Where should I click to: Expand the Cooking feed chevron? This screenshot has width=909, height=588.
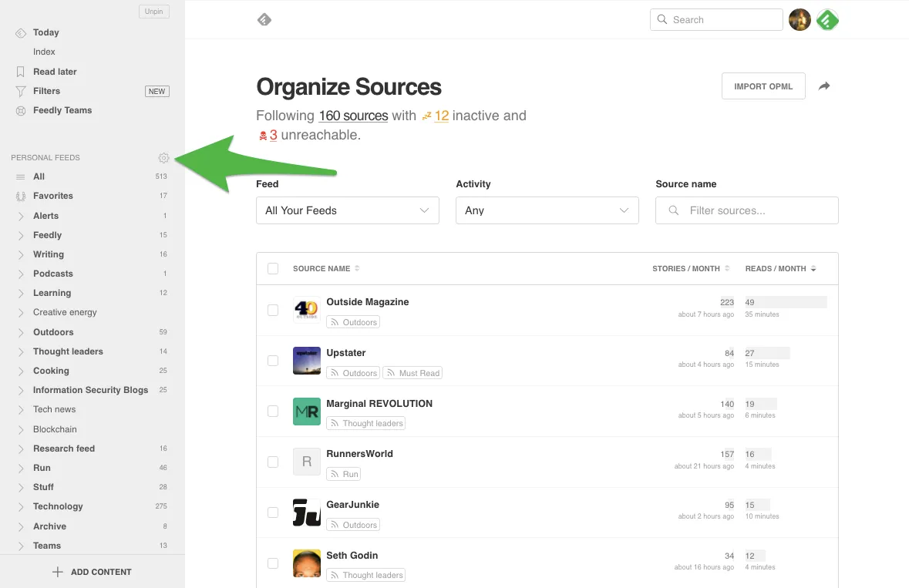click(x=21, y=371)
